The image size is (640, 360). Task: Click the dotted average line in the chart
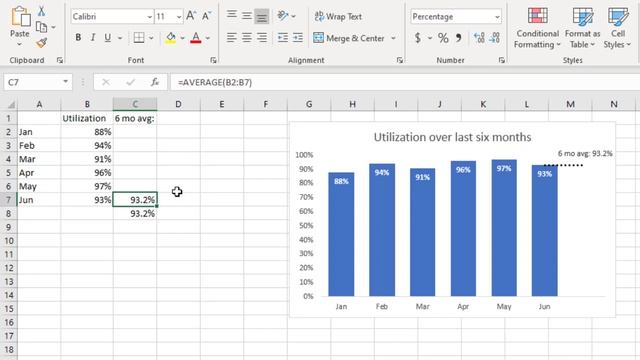pos(563,165)
